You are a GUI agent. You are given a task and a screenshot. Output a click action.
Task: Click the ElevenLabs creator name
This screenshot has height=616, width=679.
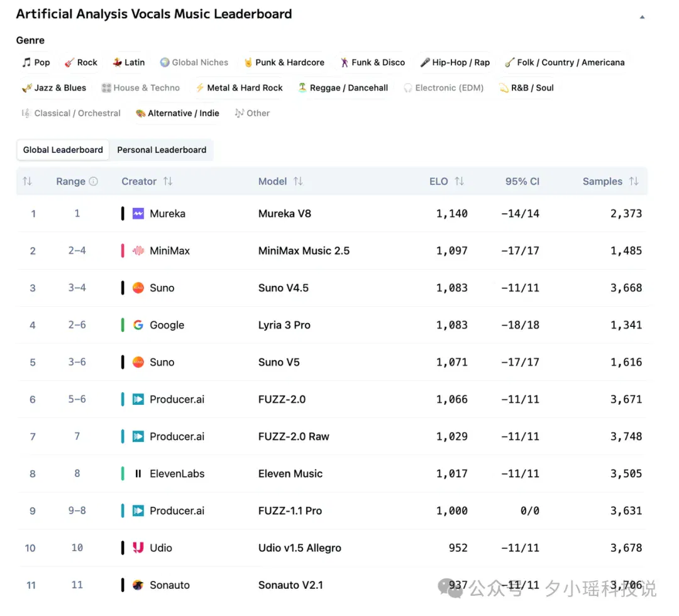(177, 473)
